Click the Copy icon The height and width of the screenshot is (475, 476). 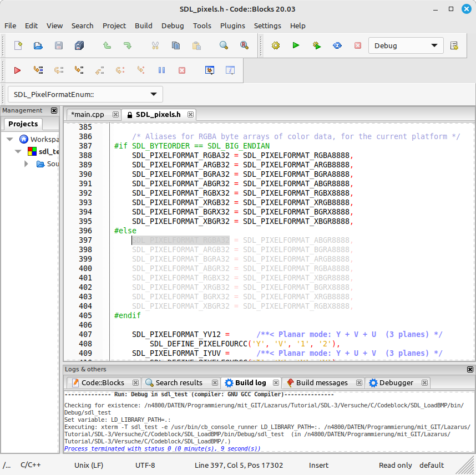point(176,45)
